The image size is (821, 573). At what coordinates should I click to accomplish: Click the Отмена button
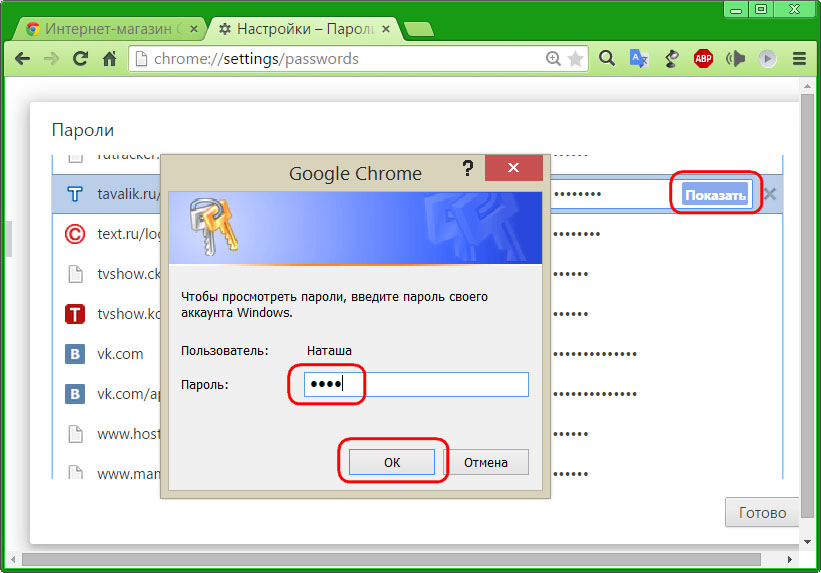pos(486,462)
